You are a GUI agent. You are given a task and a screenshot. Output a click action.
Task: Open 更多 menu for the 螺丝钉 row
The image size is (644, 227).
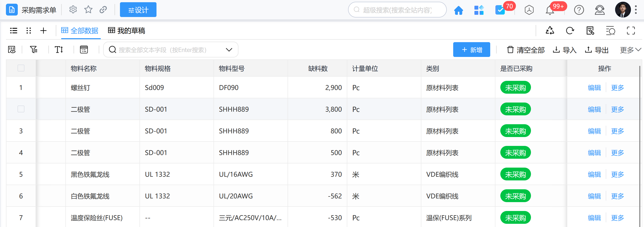click(x=617, y=88)
